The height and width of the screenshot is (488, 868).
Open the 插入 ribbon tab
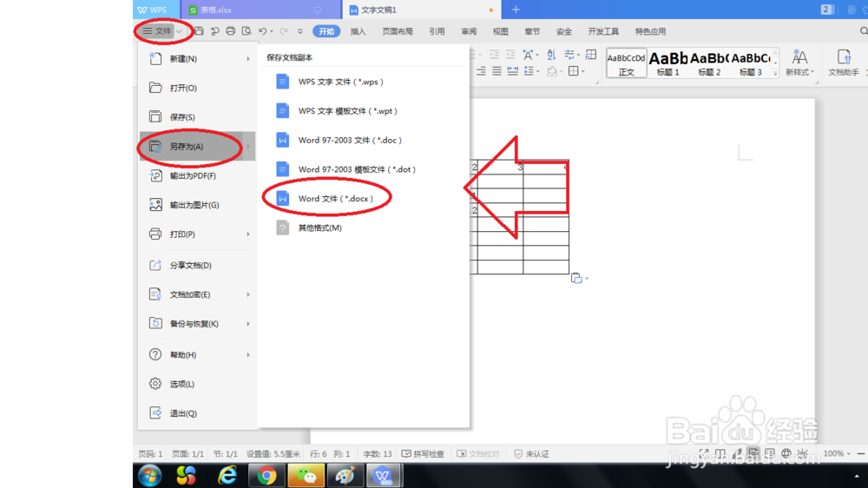click(358, 31)
